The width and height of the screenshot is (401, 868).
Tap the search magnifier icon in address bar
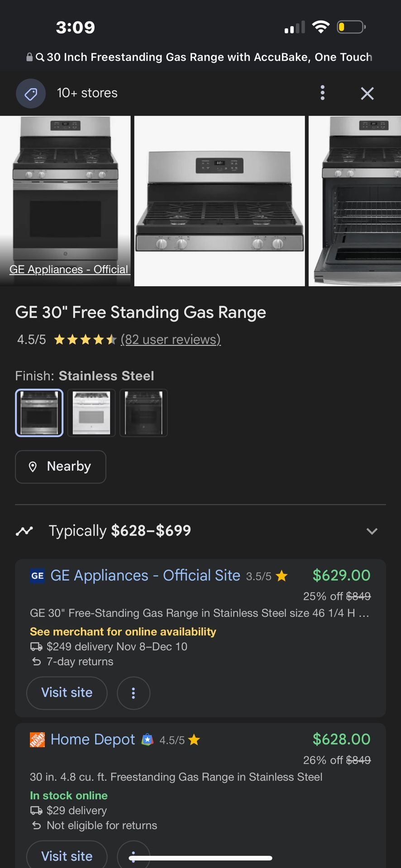pos(40,57)
